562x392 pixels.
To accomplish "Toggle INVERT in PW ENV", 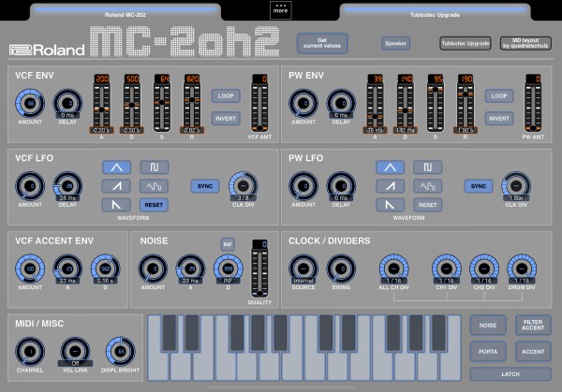I will pos(499,119).
